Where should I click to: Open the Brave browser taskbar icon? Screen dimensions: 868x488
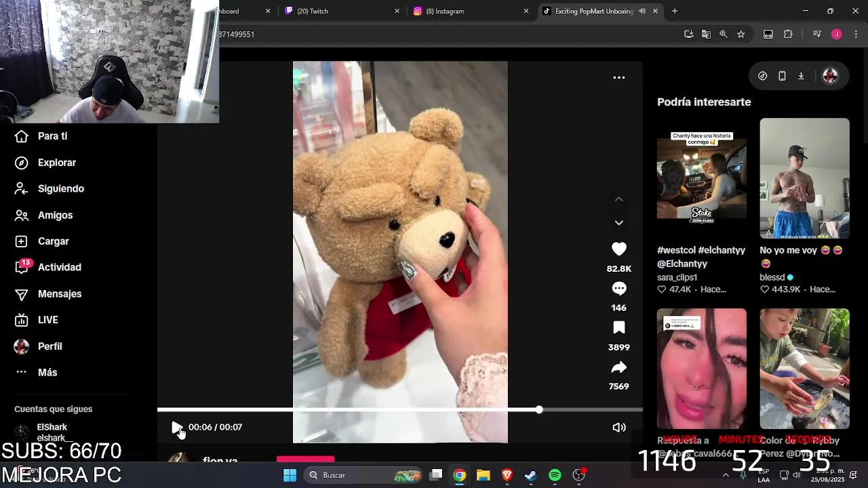[507, 475]
